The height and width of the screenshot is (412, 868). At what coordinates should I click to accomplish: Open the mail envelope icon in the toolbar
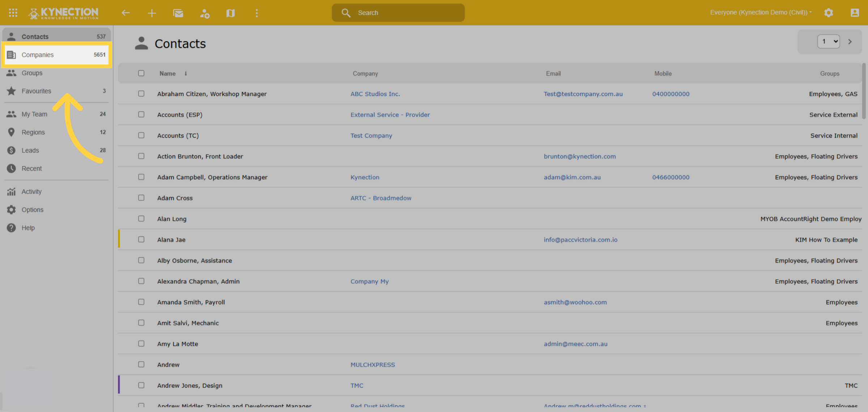[x=178, y=13]
